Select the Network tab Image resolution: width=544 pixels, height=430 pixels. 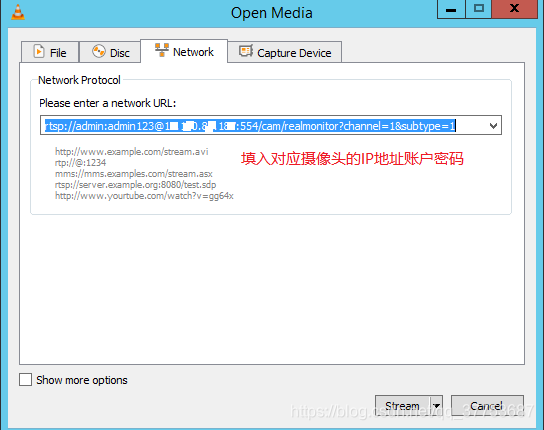pyautogui.click(x=184, y=51)
